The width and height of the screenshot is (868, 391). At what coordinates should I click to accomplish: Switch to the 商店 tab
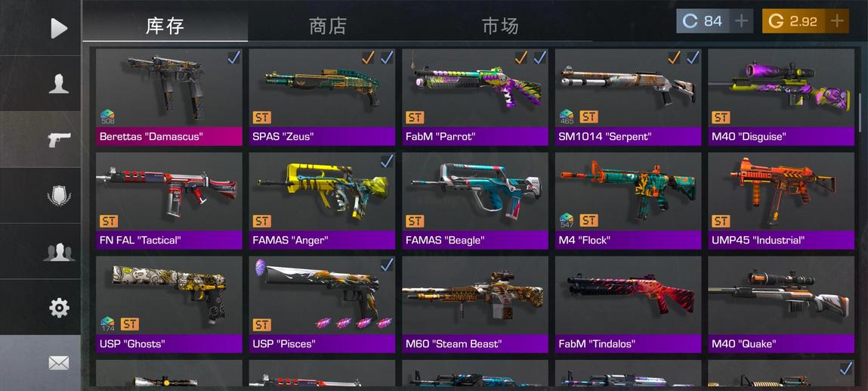[x=328, y=26]
